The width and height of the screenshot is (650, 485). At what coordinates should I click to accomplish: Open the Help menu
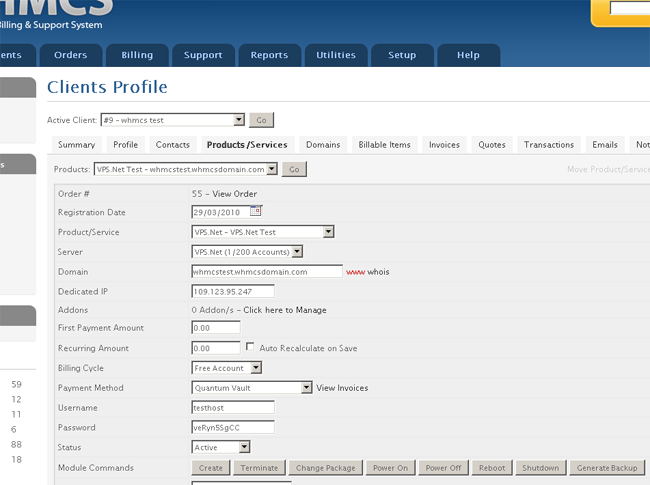pos(468,55)
